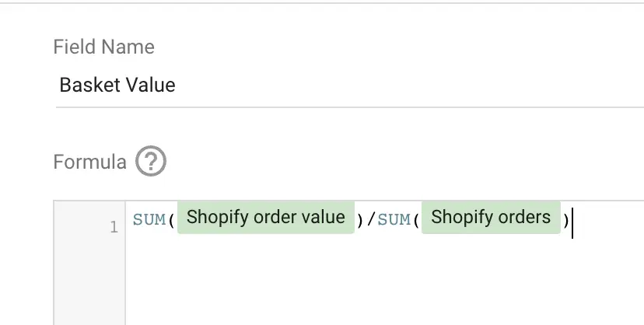Click the second SUM function after the slash
The width and height of the screenshot is (644, 325).
(x=394, y=220)
